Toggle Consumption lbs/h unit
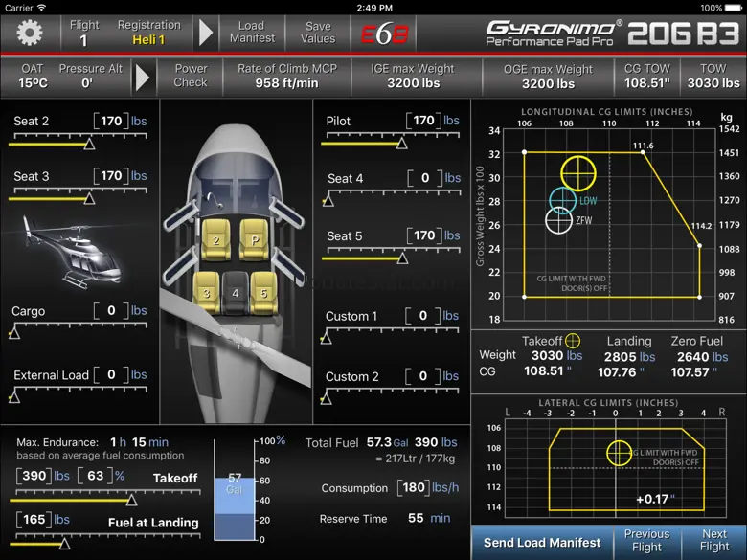 (445, 487)
